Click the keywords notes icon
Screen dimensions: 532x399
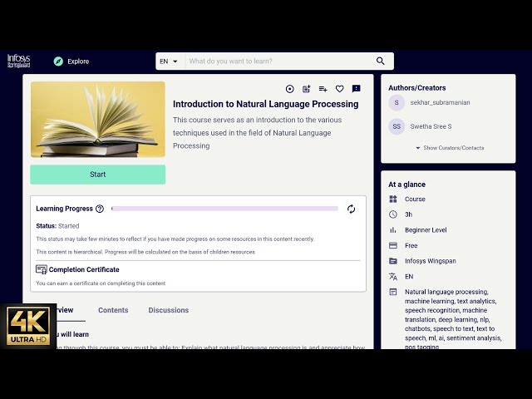[x=393, y=292]
